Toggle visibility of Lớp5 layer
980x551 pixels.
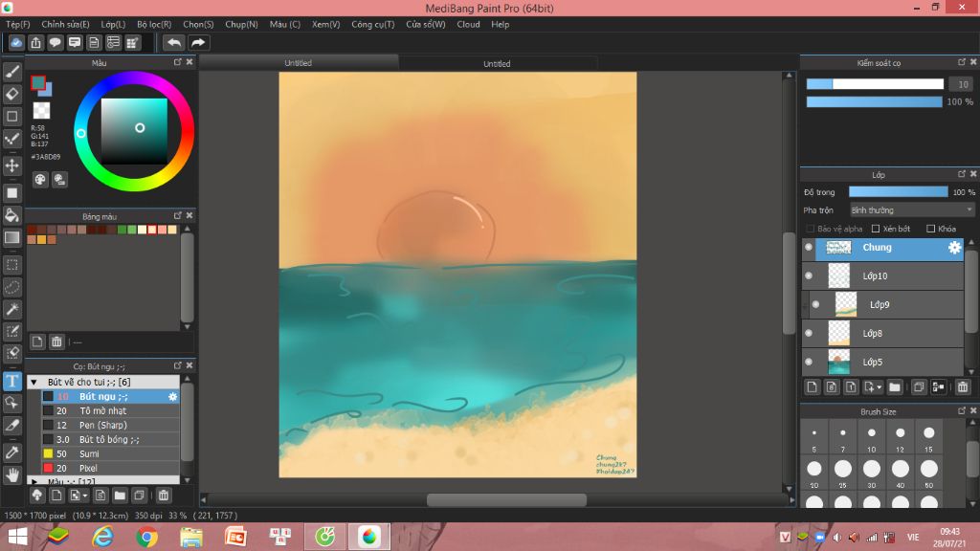(809, 362)
